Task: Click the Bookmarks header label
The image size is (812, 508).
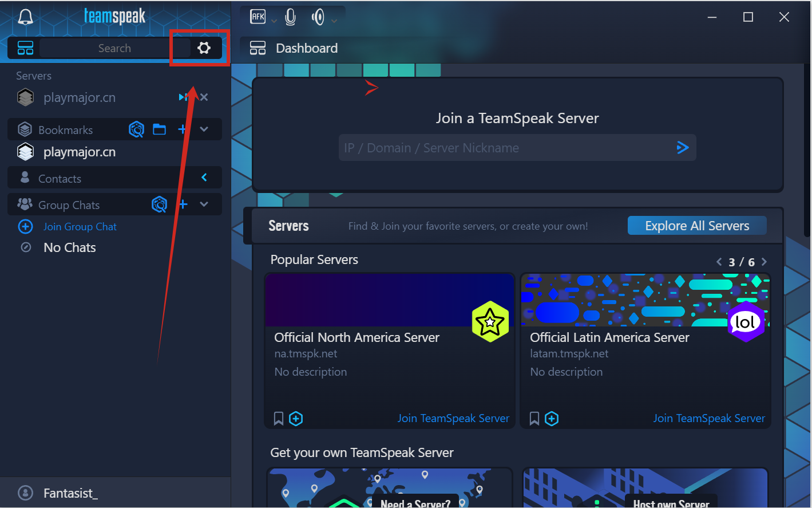Action: [65, 130]
